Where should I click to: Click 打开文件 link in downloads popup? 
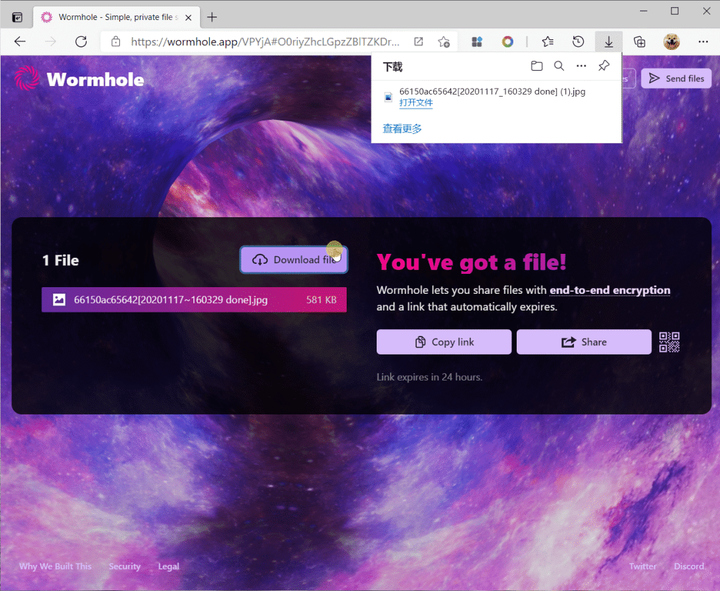(x=416, y=102)
